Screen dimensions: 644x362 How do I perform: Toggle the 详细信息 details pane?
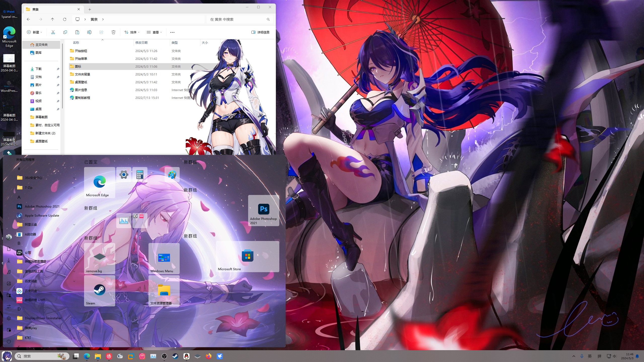pyautogui.click(x=260, y=32)
